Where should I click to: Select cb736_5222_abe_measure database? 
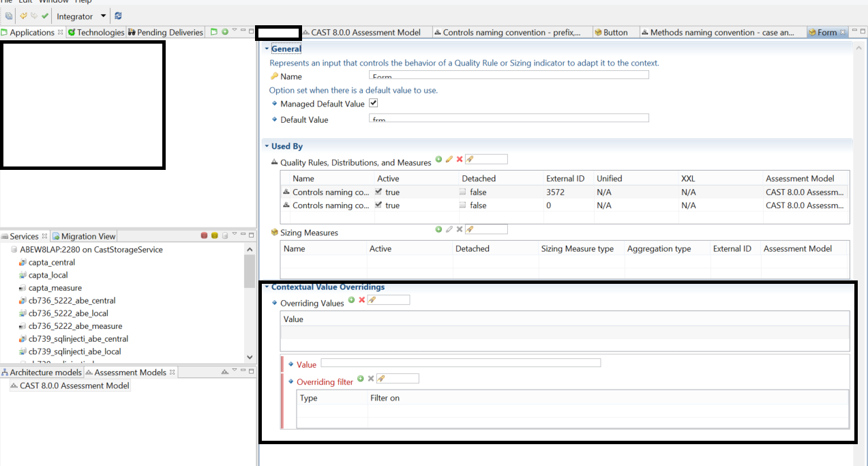point(76,327)
